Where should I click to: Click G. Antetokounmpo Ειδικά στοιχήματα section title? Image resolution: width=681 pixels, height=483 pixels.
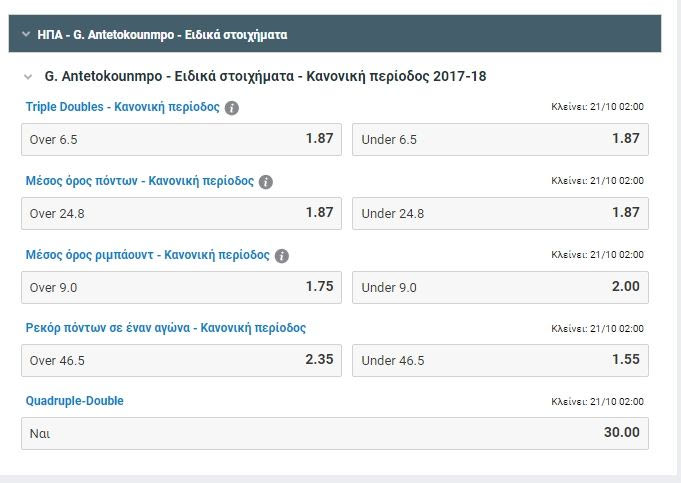pos(266,76)
